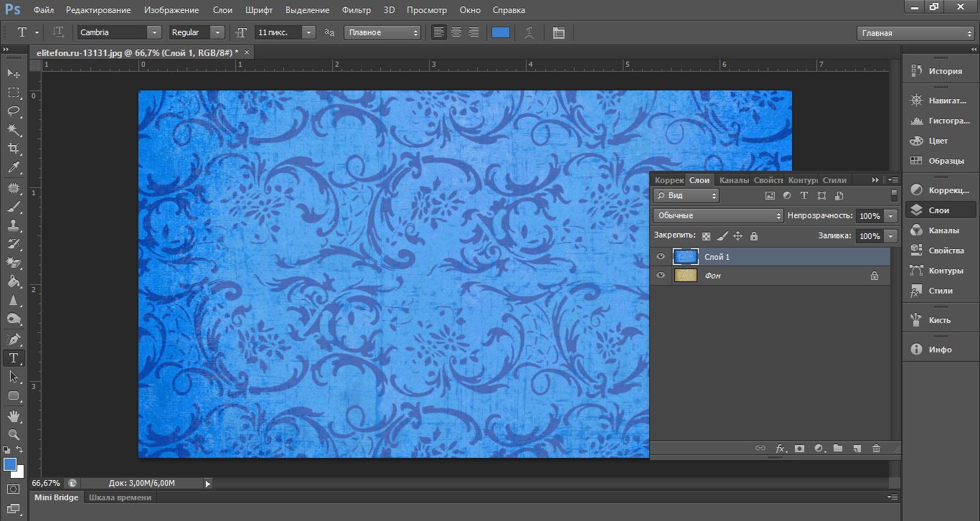Viewport: 980px width, 521px height.
Task: Select the Pen tool
Action: [14, 339]
